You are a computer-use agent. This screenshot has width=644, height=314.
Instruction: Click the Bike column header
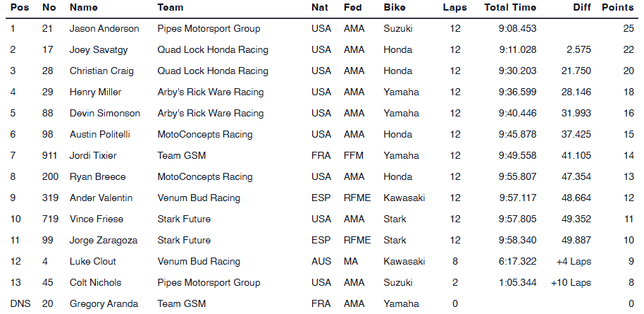395,8
